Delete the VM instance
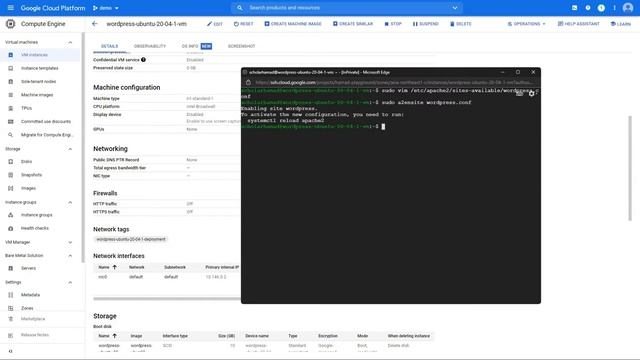The image size is (640, 360). (461, 24)
